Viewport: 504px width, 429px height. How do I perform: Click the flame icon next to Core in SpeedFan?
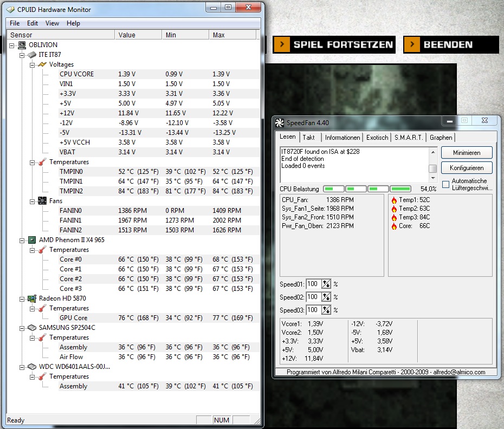[394, 226]
